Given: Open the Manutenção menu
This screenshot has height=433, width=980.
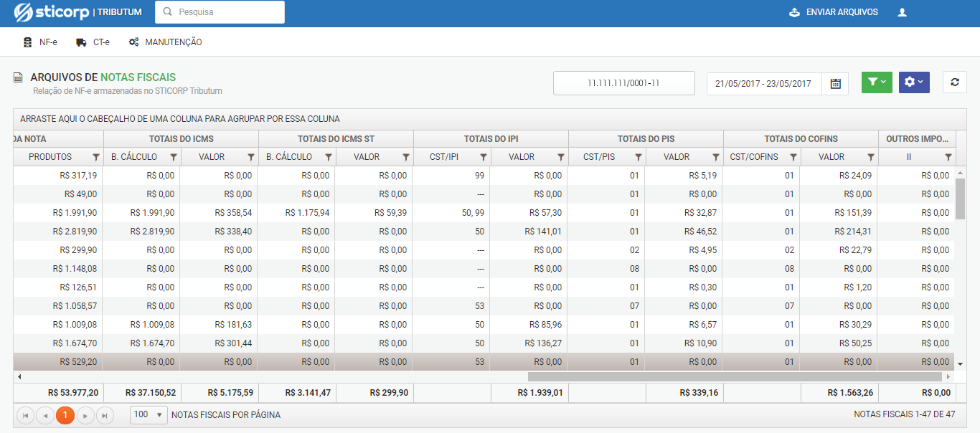Looking at the screenshot, I should click(165, 42).
